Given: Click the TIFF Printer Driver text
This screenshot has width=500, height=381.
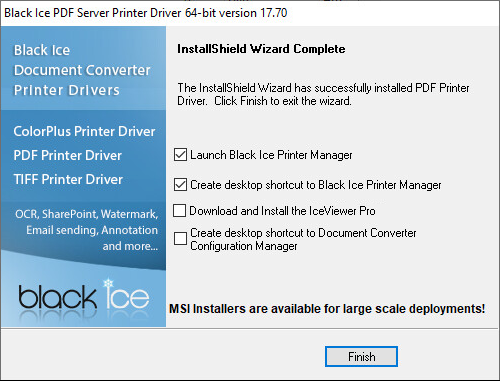Looking at the screenshot, I should (68, 179).
